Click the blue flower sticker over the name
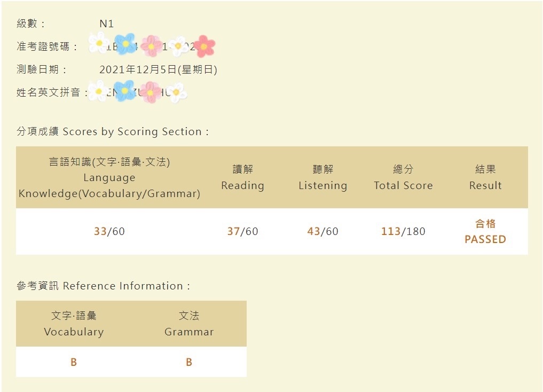 pyautogui.click(x=124, y=90)
